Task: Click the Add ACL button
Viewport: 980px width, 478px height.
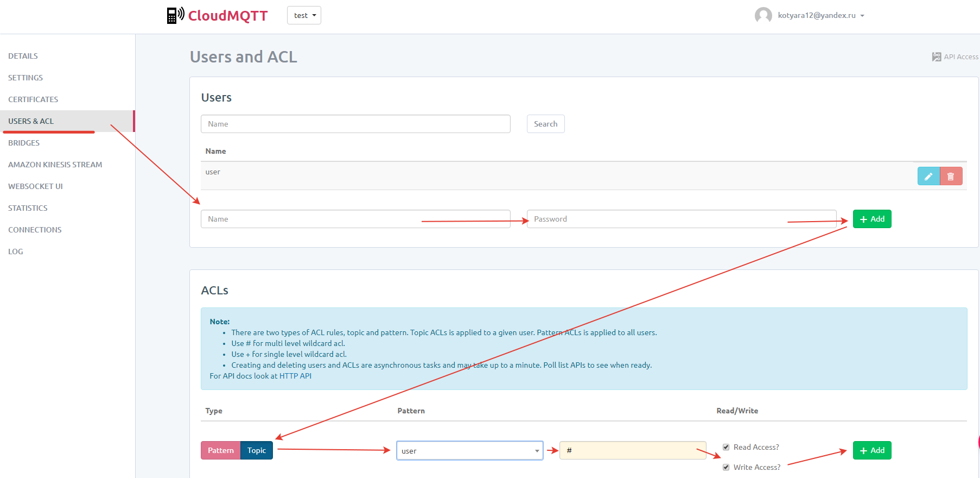Action: coord(871,450)
